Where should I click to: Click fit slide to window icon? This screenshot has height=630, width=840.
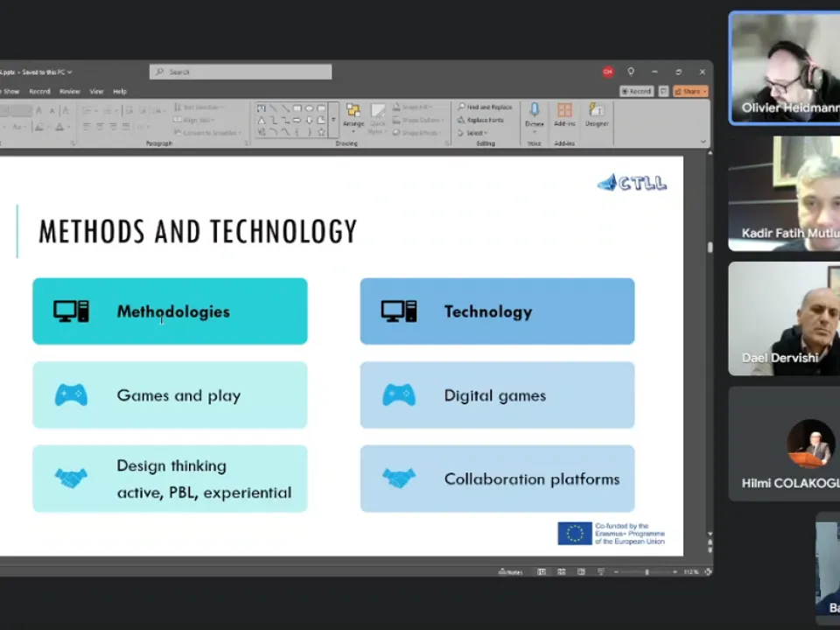coord(707,571)
